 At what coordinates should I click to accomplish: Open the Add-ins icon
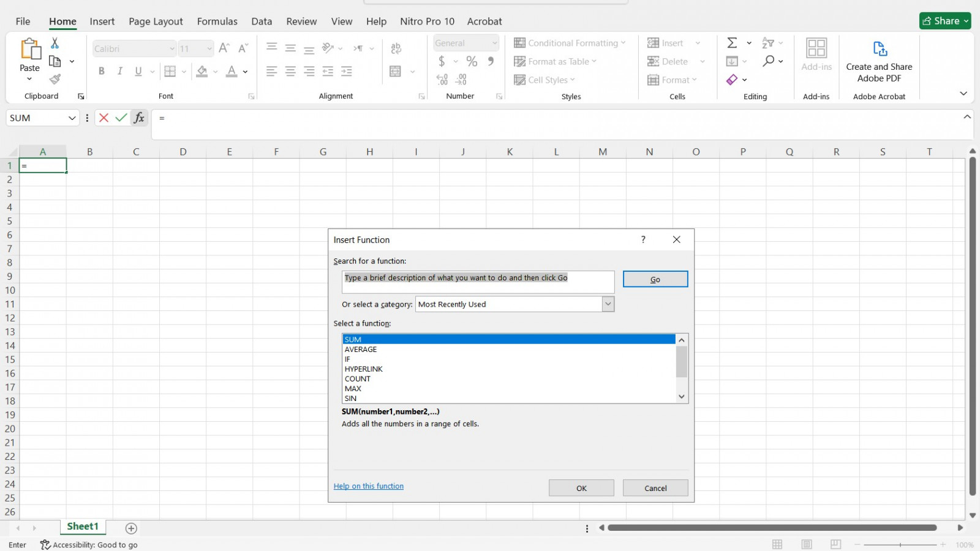(816, 48)
